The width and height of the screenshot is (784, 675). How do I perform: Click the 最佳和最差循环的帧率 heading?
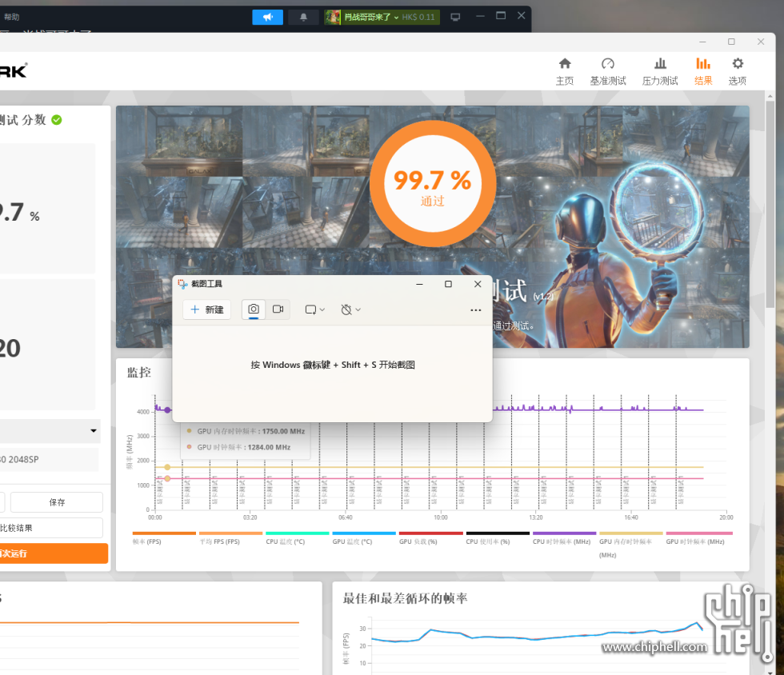405,598
